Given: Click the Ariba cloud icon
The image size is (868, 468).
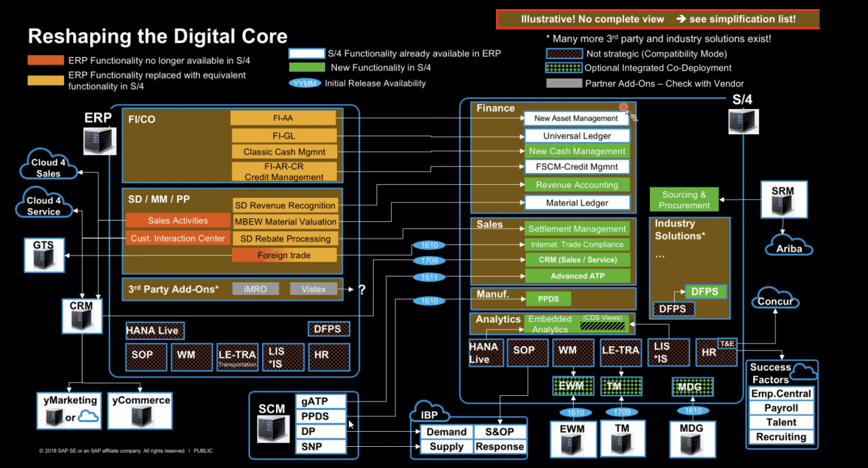Looking at the screenshot, I should pos(789,247).
